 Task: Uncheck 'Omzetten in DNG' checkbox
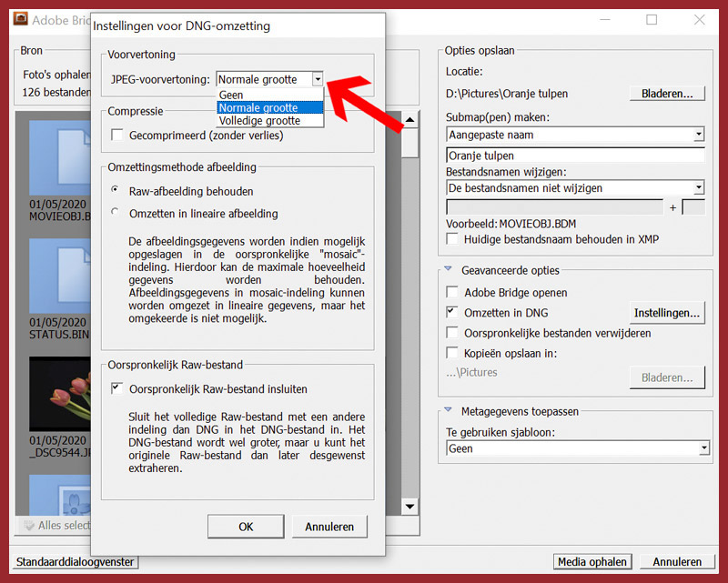pyautogui.click(x=451, y=312)
